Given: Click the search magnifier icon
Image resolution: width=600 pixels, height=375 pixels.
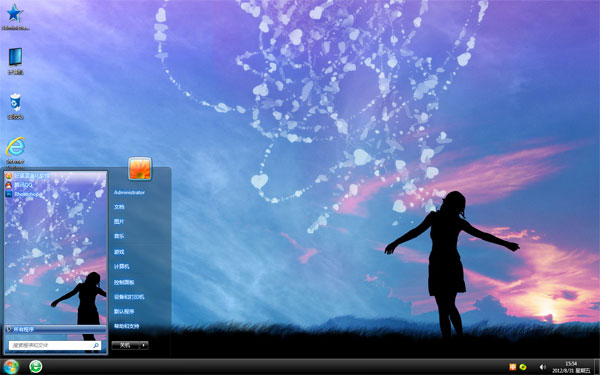Looking at the screenshot, I should 96,346.
